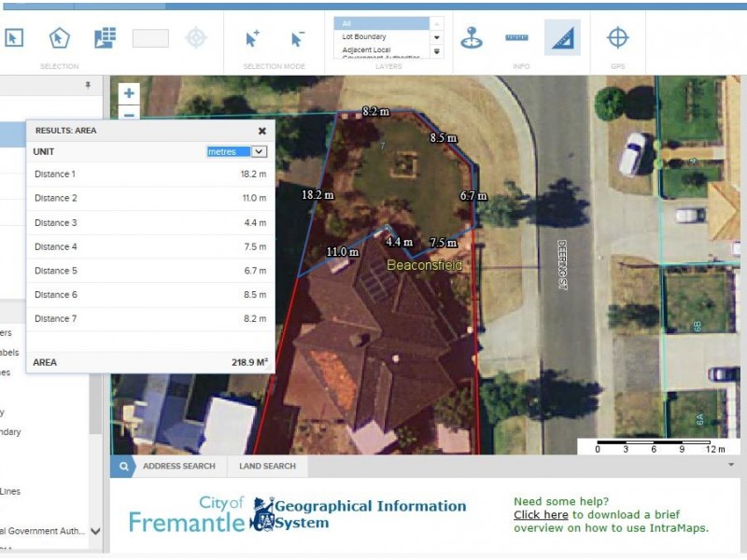
Task: Activate the polygon selection tool
Action: pos(59,38)
